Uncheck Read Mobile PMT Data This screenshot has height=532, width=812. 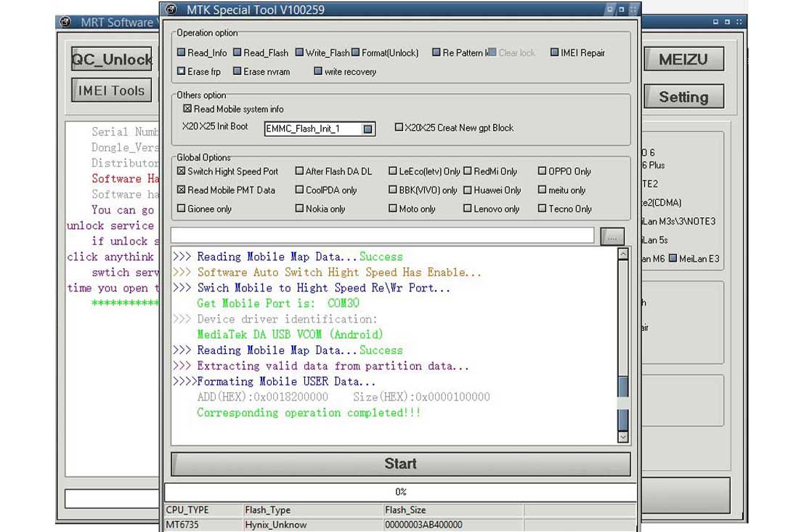click(x=182, y=190)
